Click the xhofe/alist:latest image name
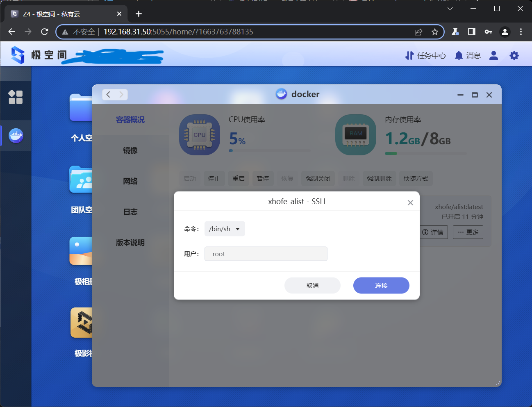The width and height of the screenshot is (532, 407). coord(459,207)
